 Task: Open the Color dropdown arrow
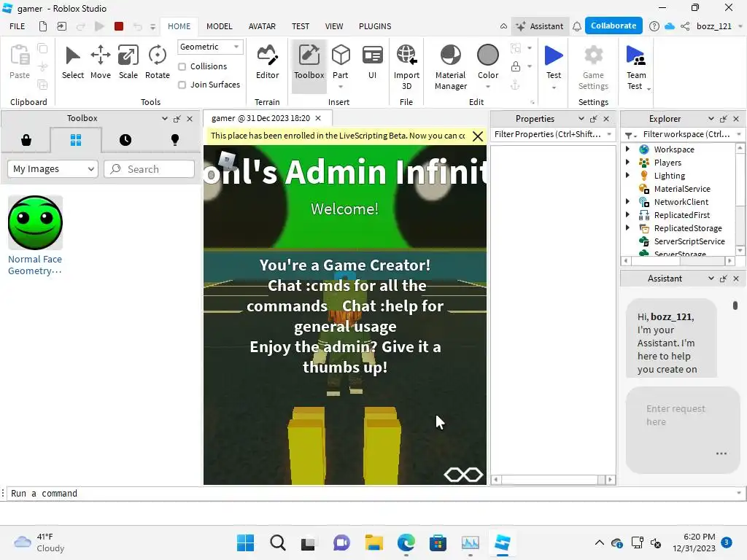(488, 87)
